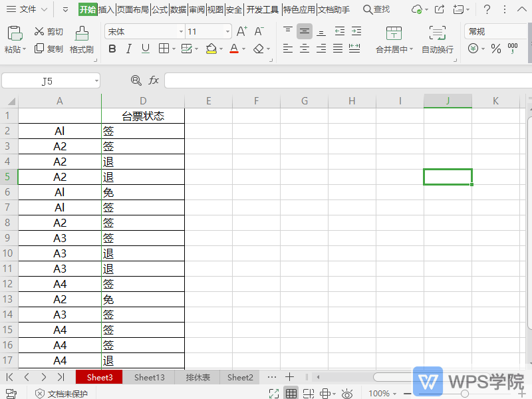
Task: Click the Find (查找) icon
Action: click(x=376, y=10)
